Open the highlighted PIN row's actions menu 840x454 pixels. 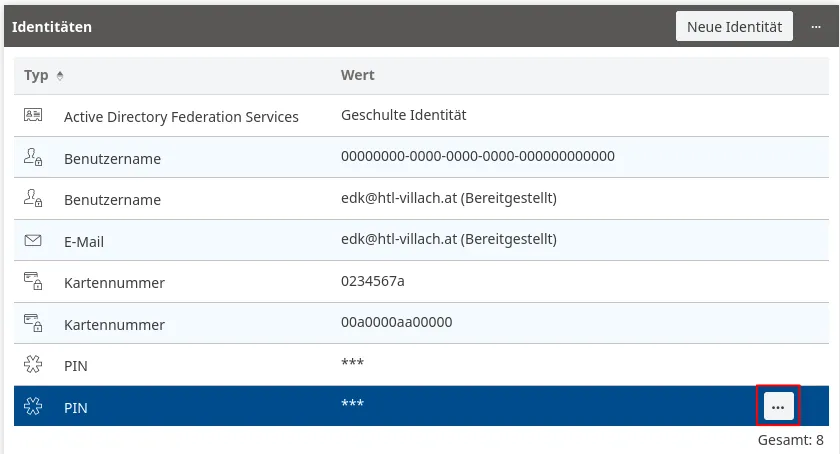[778, 406]
